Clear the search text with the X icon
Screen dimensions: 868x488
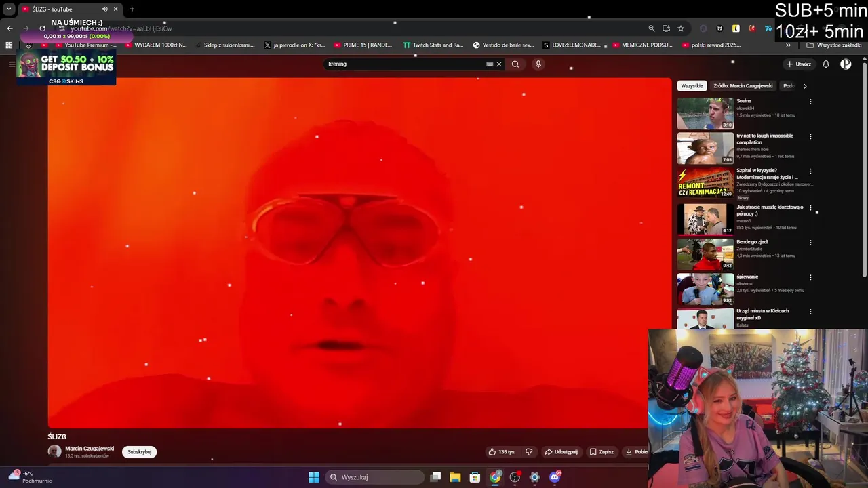[499, 64]
